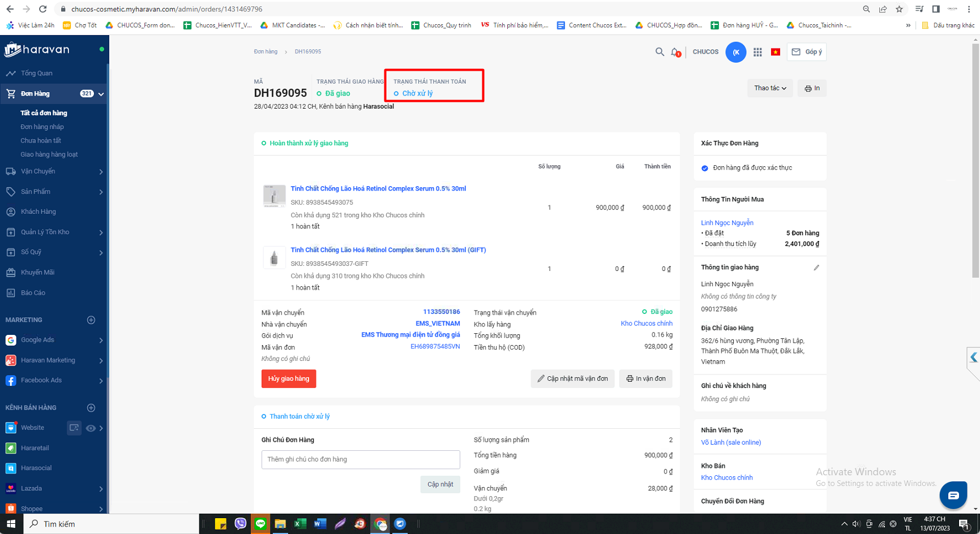Edit shipping info with pencil icon
This screenshot has height=534, width=980.
(816, 268)
